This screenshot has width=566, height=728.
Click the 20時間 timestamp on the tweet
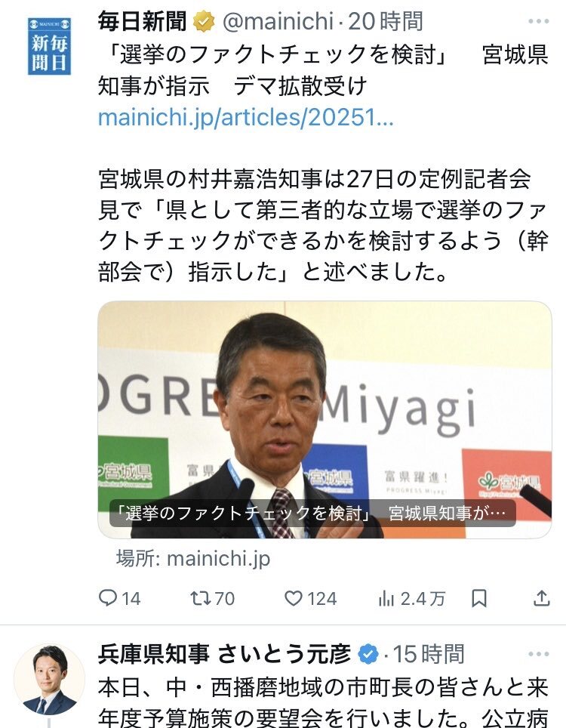(x=386, y=21)
